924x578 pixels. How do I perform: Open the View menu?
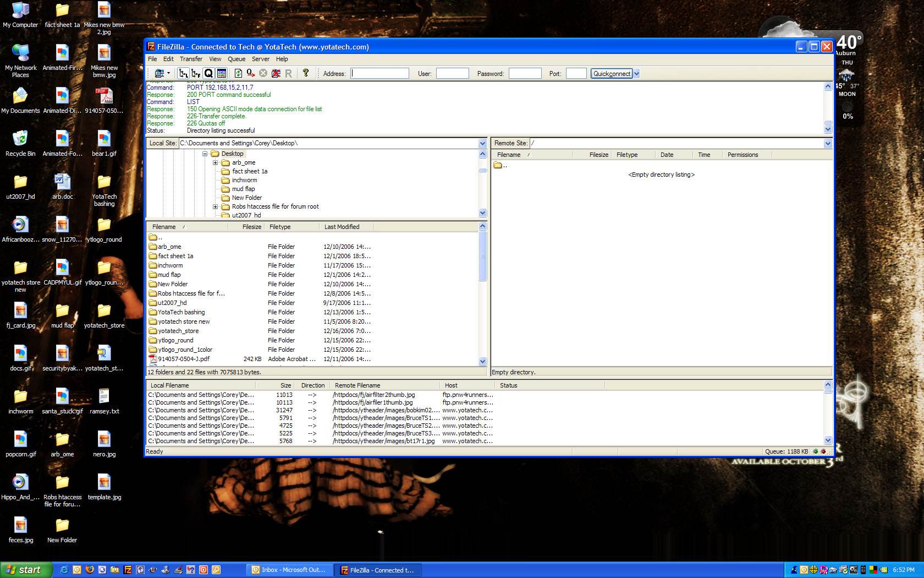click(x=215, y=59)
